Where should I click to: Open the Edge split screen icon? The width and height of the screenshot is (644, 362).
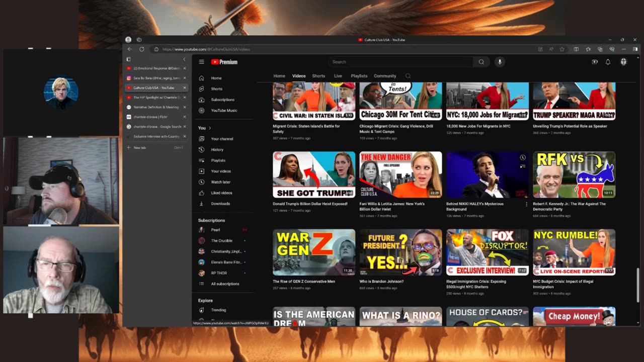click(x=576, y=49)
